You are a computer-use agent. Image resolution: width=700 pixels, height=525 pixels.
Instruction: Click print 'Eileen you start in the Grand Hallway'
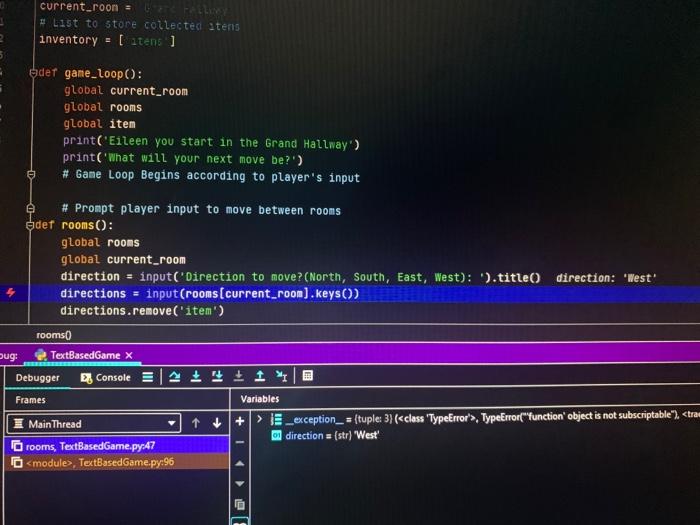coord(211,142)
